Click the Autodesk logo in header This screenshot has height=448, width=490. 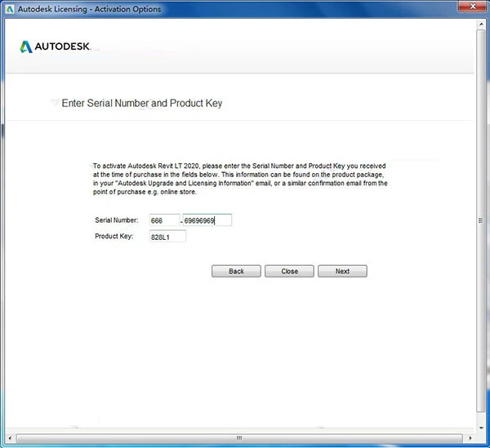[55, 47]
